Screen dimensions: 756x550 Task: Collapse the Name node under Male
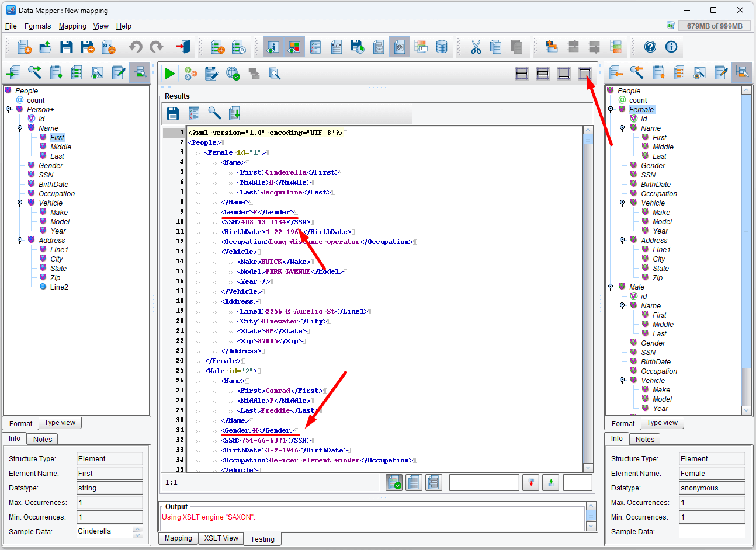pyautogui.click(x=622, y=306)
